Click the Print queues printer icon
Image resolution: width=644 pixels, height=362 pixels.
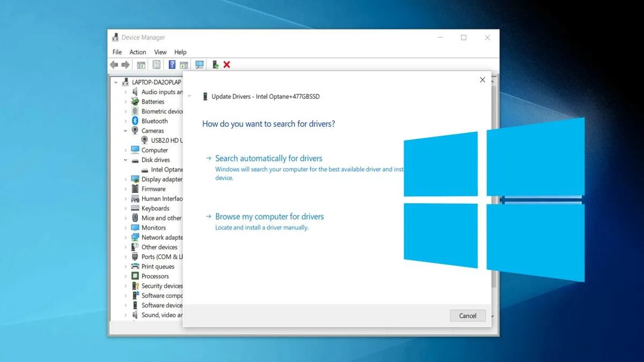135,266
